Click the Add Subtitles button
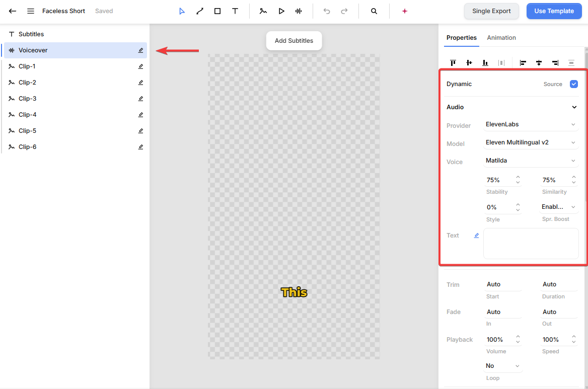 [294, 40]
